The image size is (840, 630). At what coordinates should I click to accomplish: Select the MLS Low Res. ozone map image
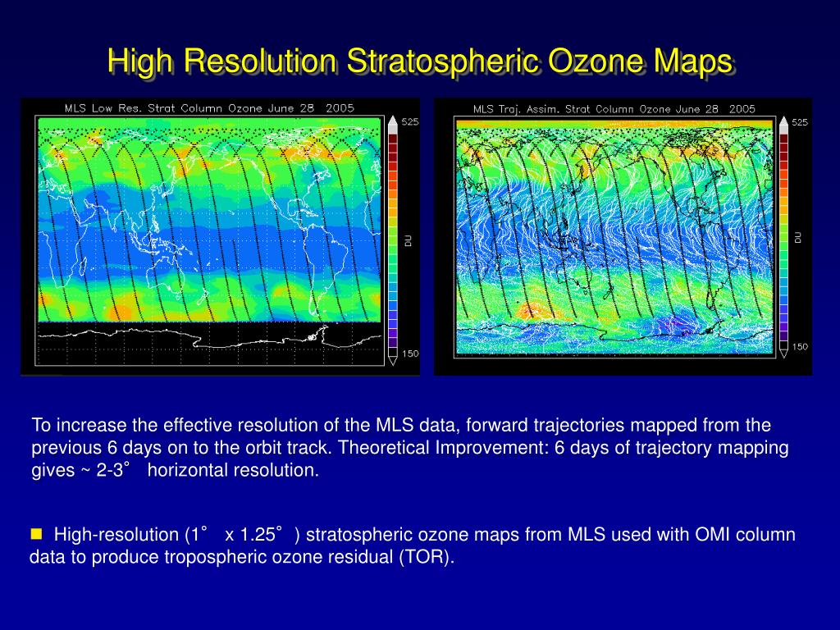220,236
